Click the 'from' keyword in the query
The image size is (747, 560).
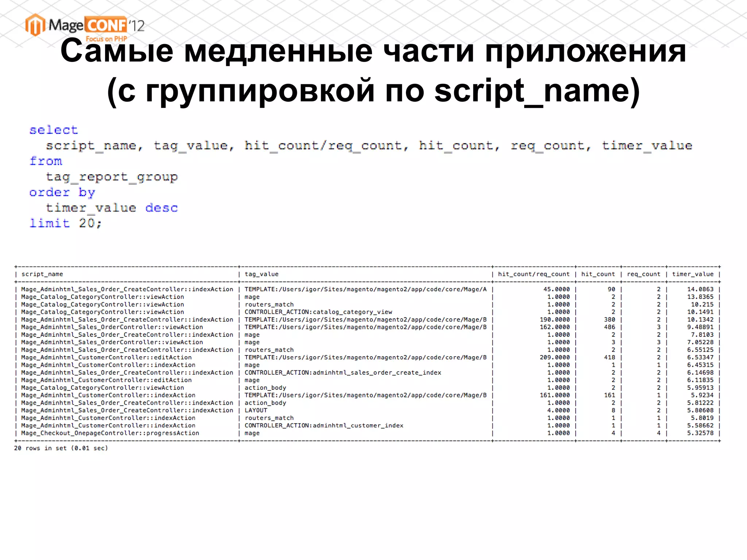coord(46,161)
